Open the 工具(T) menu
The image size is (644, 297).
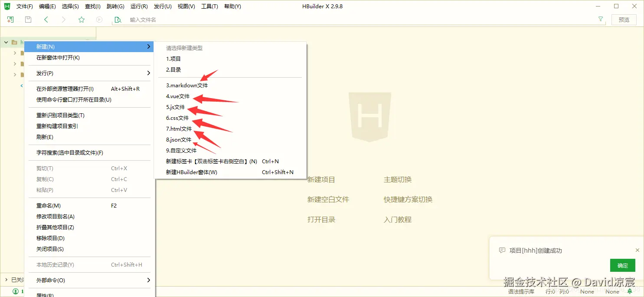(209, 6)
